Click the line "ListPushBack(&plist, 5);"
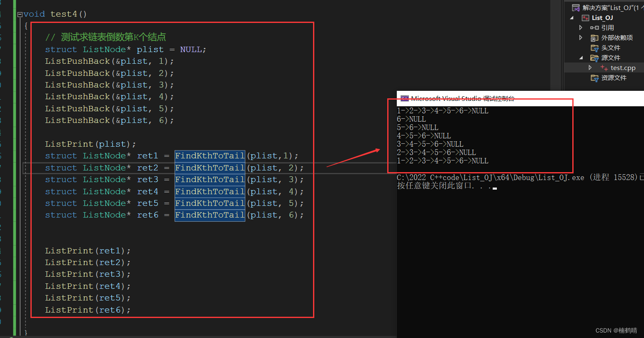Image resolution: width=644 pixels, height=338 pixels. (x=109, y=108)
